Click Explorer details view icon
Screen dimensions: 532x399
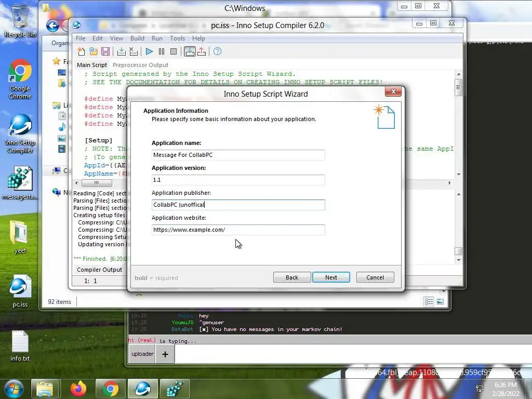(x=429, y=302)
